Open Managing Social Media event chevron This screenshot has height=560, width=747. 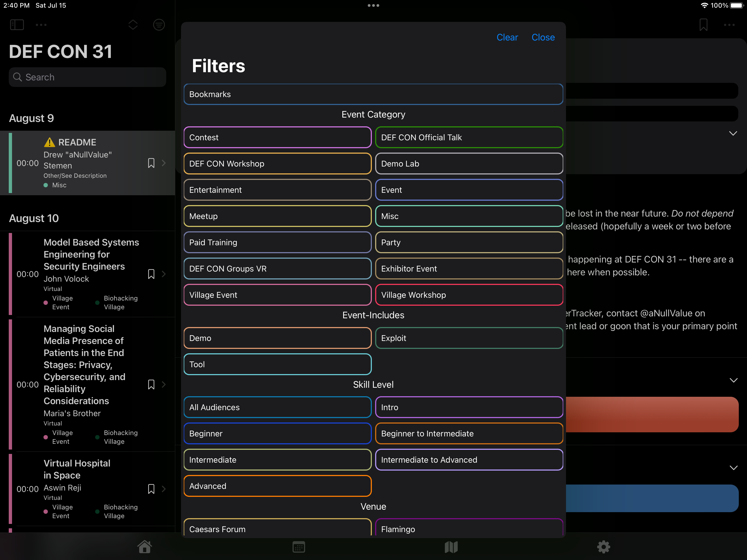[x=164, y=384]
